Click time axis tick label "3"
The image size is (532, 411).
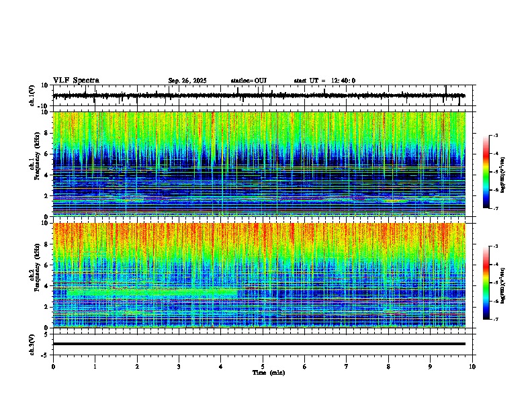[x=179, y=367]
